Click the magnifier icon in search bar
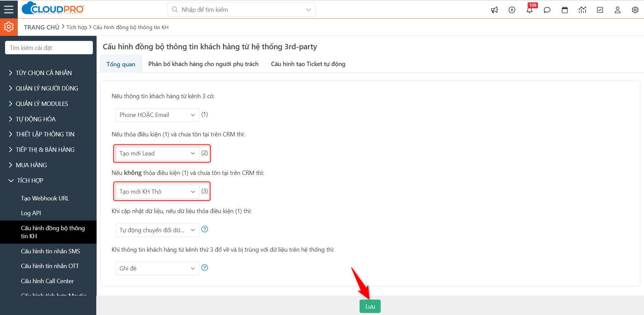Screen dimensions: 644x315 pyautogui.click(x=175, y=9)
